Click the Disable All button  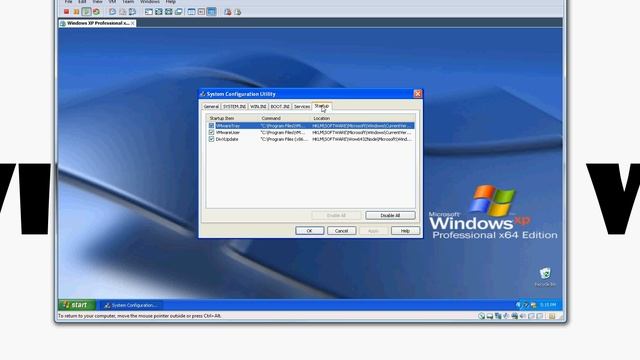[390, 215]
